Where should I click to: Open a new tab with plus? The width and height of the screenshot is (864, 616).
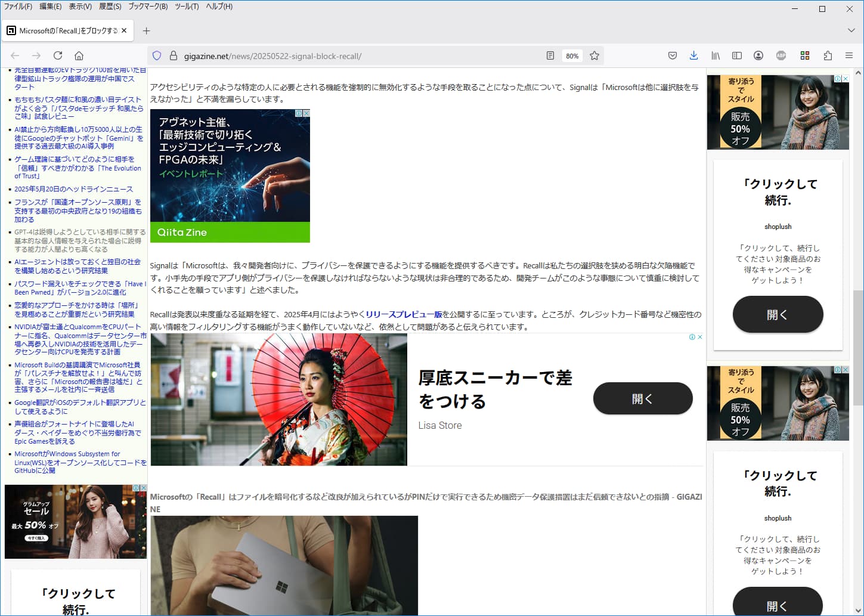(x=147, y=30)
